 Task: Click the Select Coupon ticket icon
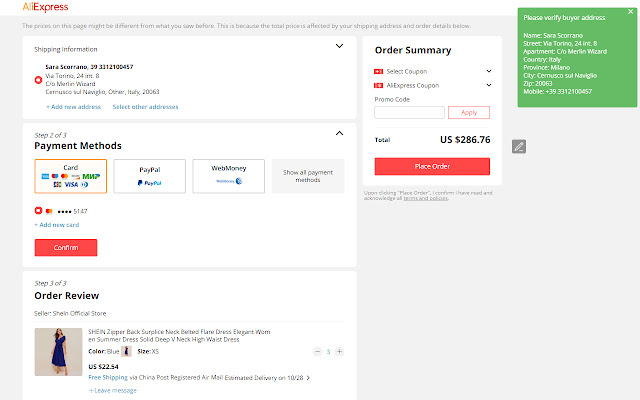point(378,71)
